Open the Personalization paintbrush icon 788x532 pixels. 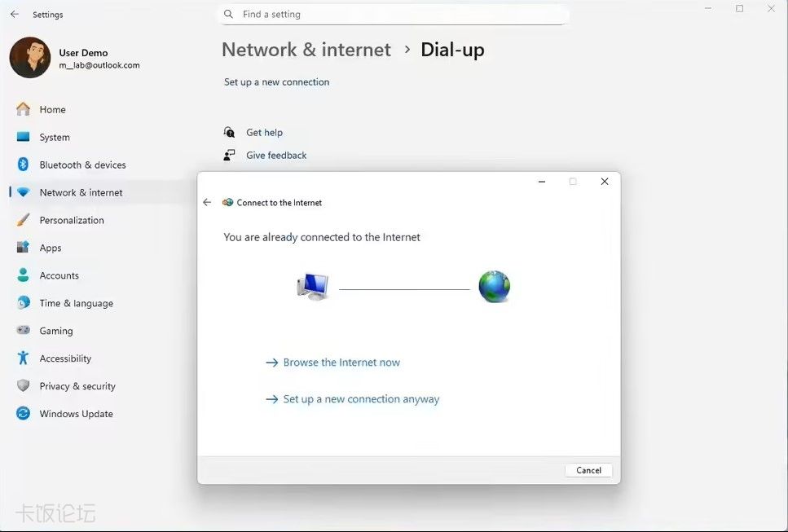(x=23, y=219)
